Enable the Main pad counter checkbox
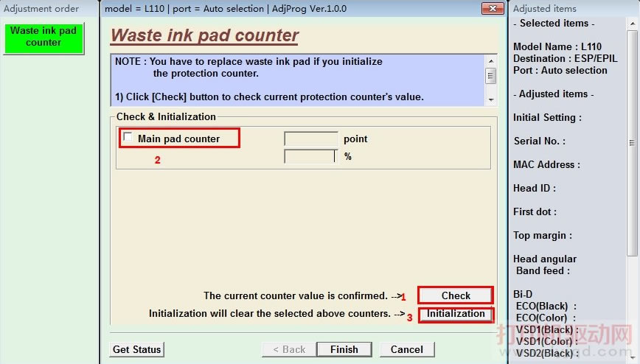This screenshot has height=364, width=640. point(129,138)
